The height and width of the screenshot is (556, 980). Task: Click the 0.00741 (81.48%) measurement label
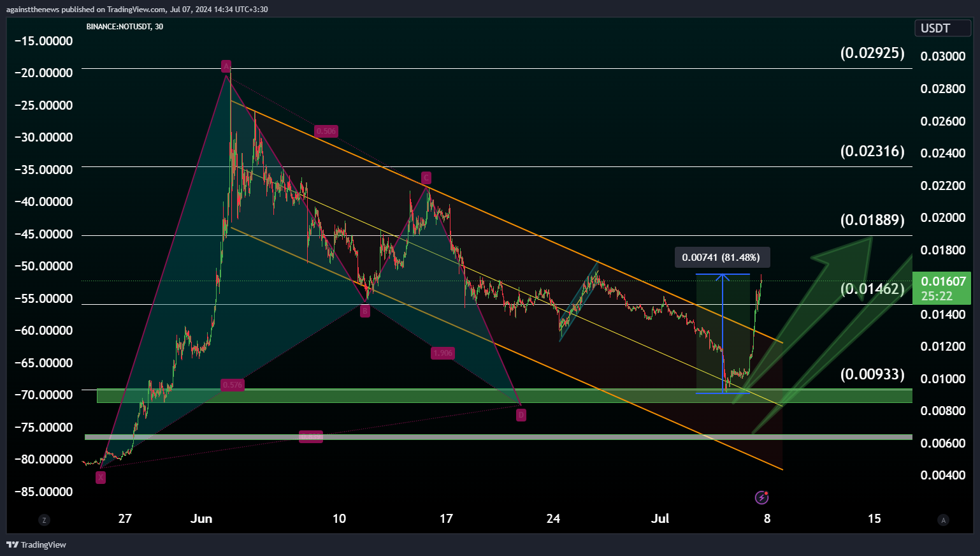click(722, 258)
